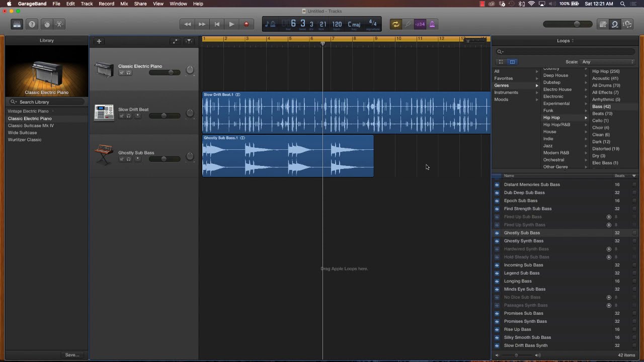Viewport: 644px width, 362px height.
Task: Click the Loops search field
Action: pyautogui.click(x=565, y=51)
